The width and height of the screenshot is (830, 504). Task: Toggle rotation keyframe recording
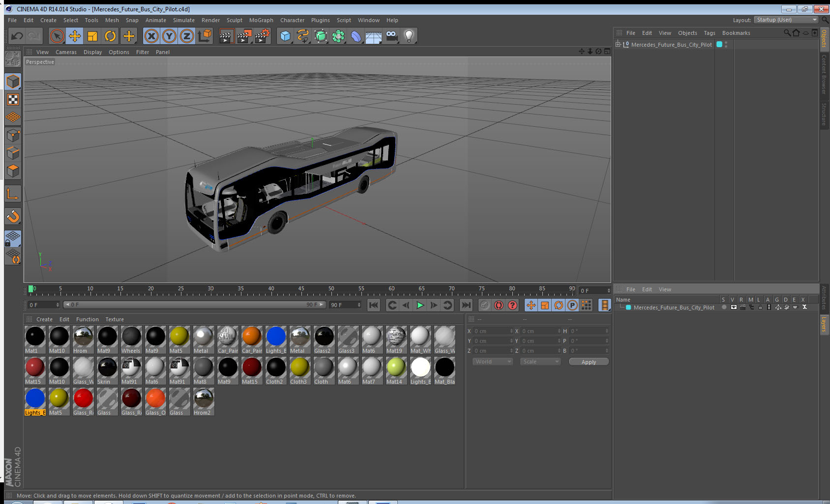[x=559, y=305]
